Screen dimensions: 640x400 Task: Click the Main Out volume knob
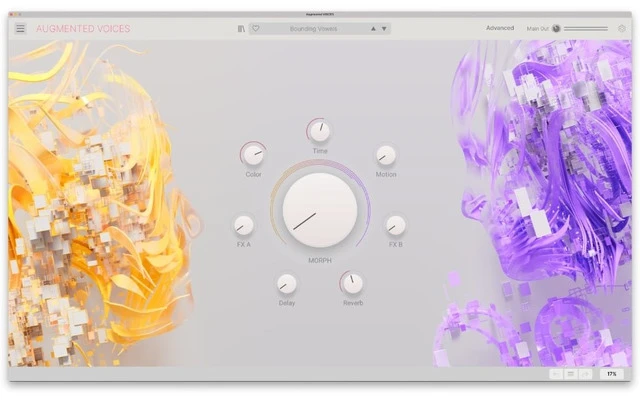pos(556,28)
